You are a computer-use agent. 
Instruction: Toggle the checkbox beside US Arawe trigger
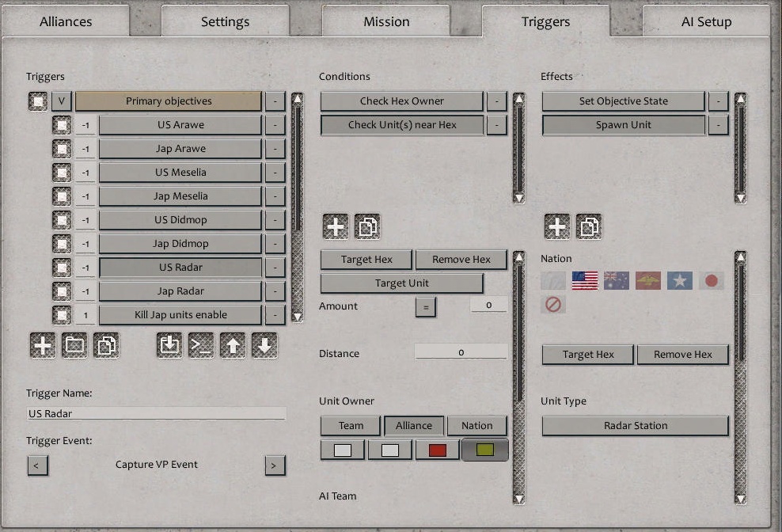(x=62, y=125)
